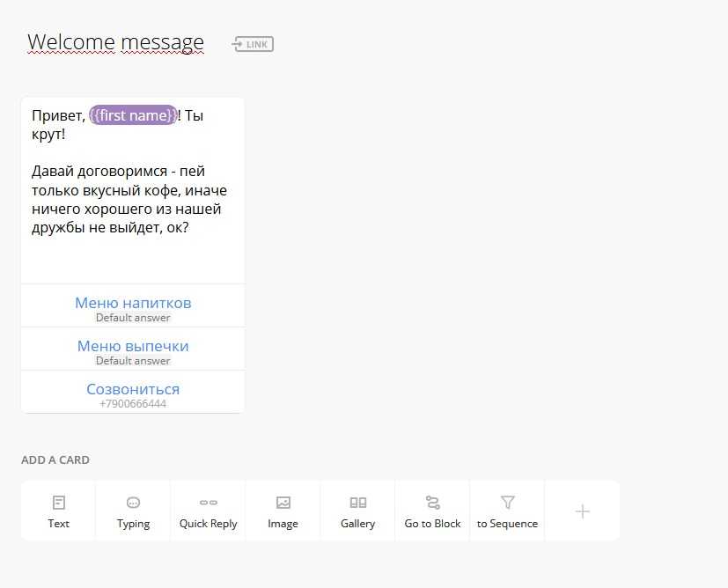Screen dimensions: 728x588
Task: Edit the Welcome message block title
Action: pos(115,42)
